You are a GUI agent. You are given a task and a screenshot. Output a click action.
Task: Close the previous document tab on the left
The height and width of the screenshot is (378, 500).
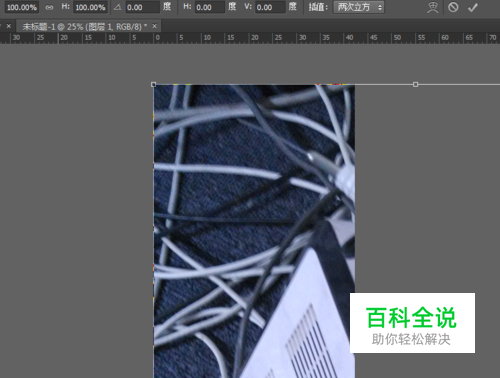tap(9, 26)
